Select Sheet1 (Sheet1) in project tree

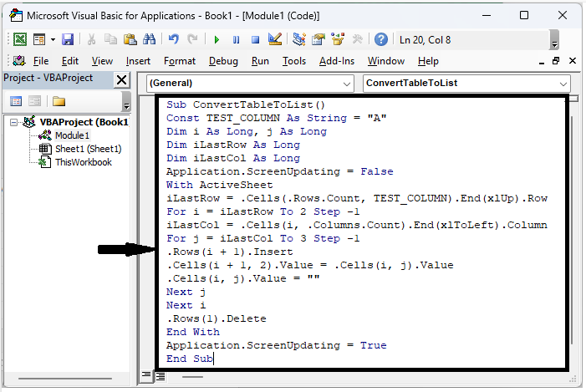tap(88, 149)
